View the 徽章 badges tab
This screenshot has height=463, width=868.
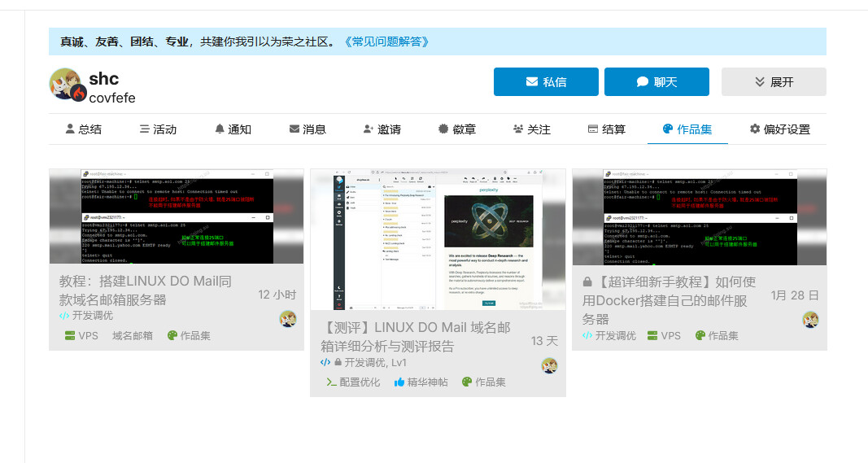(456, 129)
